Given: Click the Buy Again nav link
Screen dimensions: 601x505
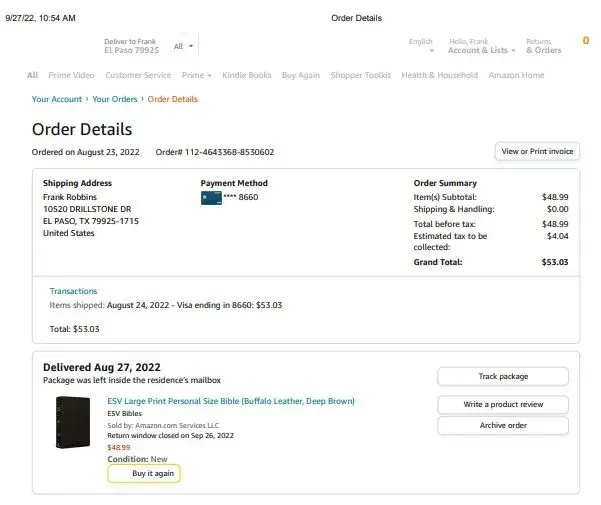Looking at the screenshot, I should (x=301, y=75).
